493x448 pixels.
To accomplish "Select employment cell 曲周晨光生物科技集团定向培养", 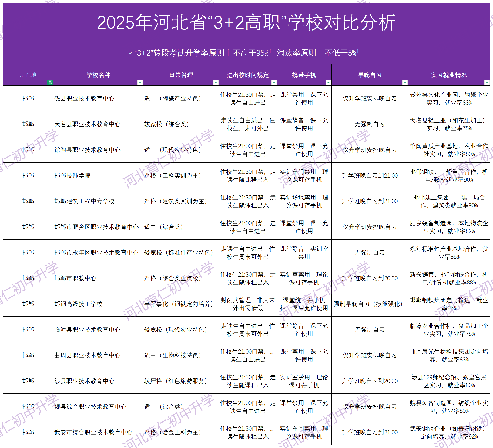I will coord(449,355).
